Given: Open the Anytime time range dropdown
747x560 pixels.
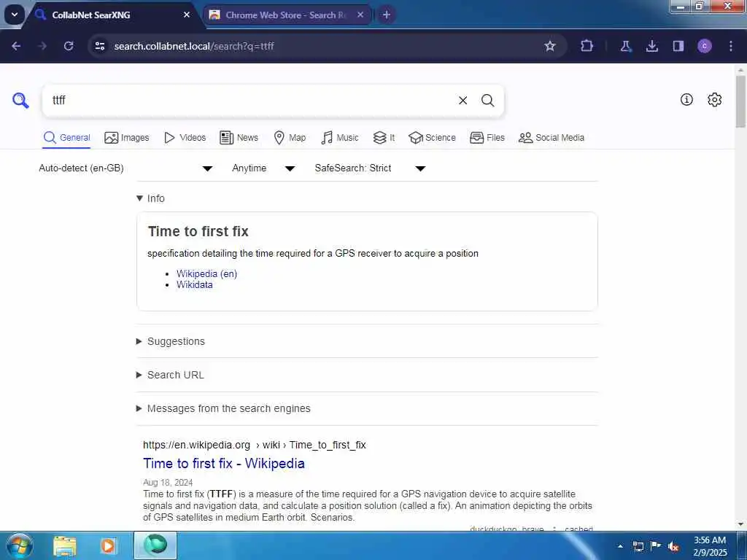Looking at the screenshot, I should (263, 168).
